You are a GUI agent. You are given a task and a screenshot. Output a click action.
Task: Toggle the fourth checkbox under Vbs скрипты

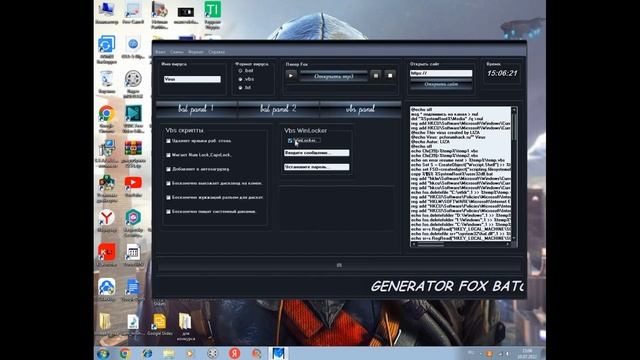(168, 183)
